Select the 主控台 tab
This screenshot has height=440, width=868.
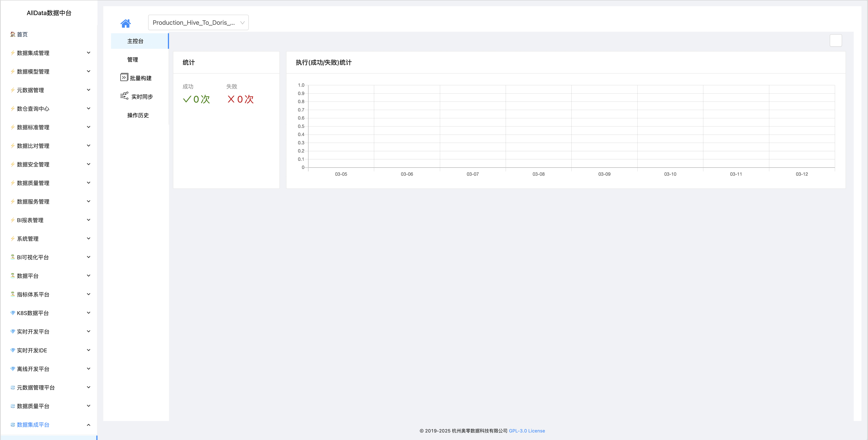(x=135, y=41)
